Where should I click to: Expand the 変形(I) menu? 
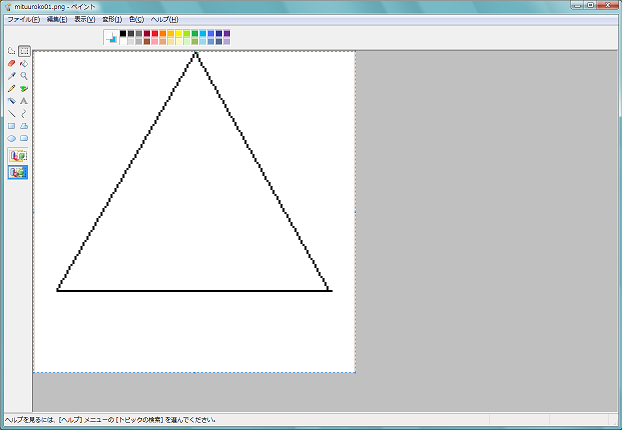click(x=112, y=19)
